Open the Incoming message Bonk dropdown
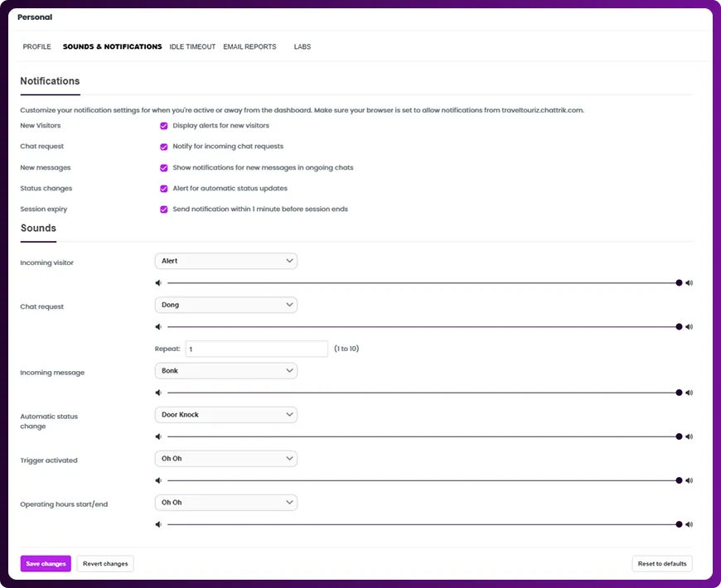721x588 pixels. (x=225, y=371)
